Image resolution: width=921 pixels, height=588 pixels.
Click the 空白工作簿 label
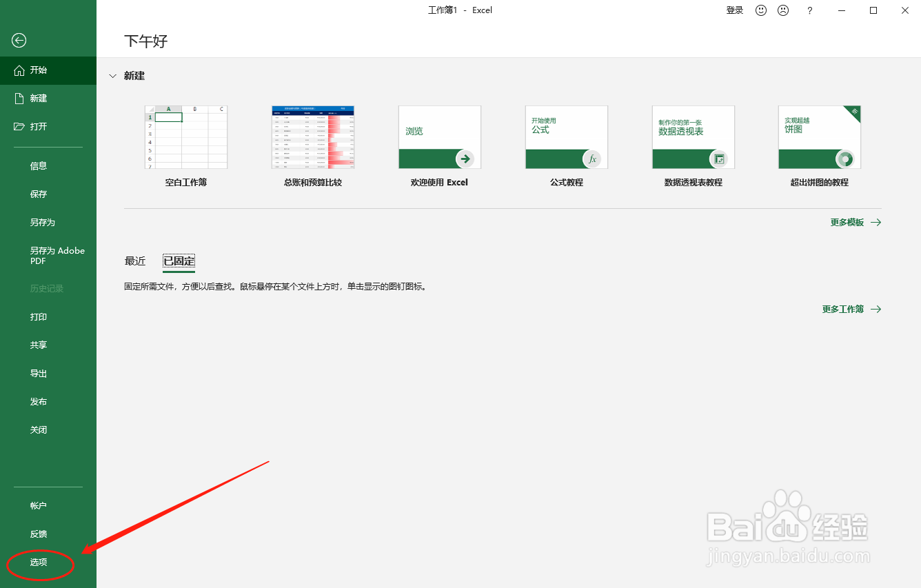(x=186, y=183)
